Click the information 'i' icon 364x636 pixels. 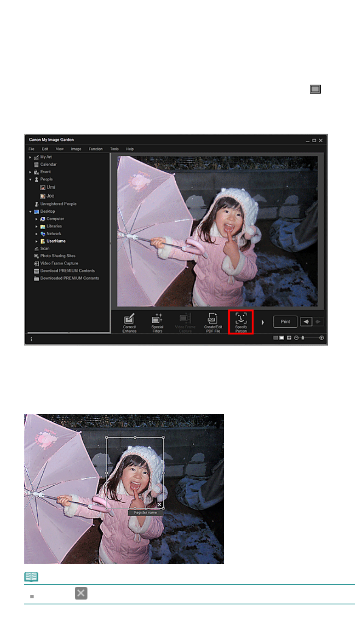pos(31,339)
